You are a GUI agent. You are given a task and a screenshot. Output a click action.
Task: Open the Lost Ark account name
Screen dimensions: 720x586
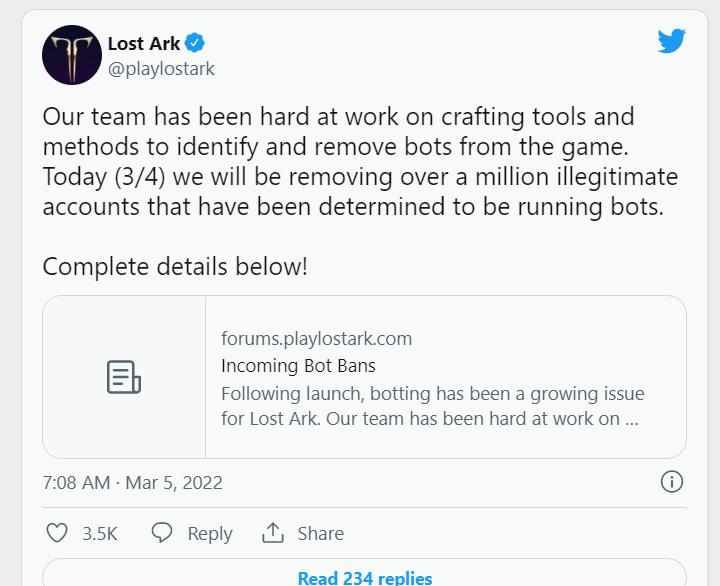[144, 44]
